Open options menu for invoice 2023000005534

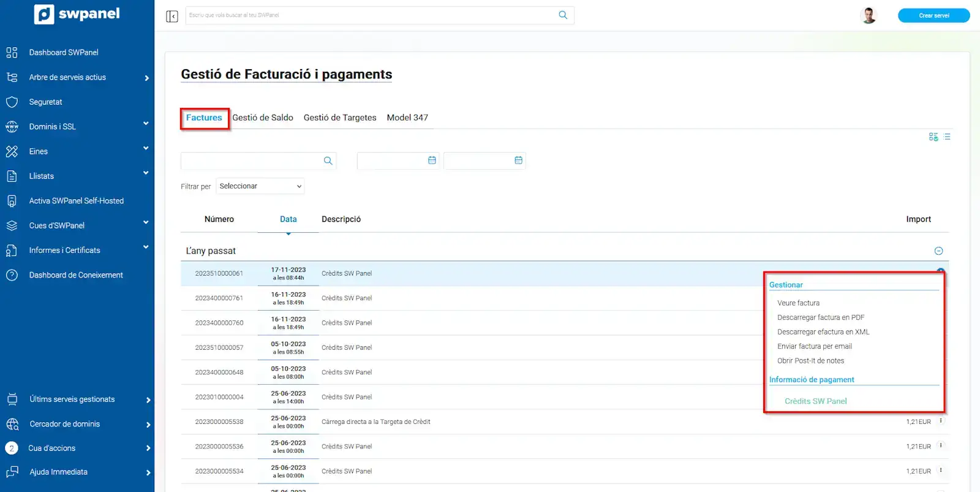(x=941, y=471)
